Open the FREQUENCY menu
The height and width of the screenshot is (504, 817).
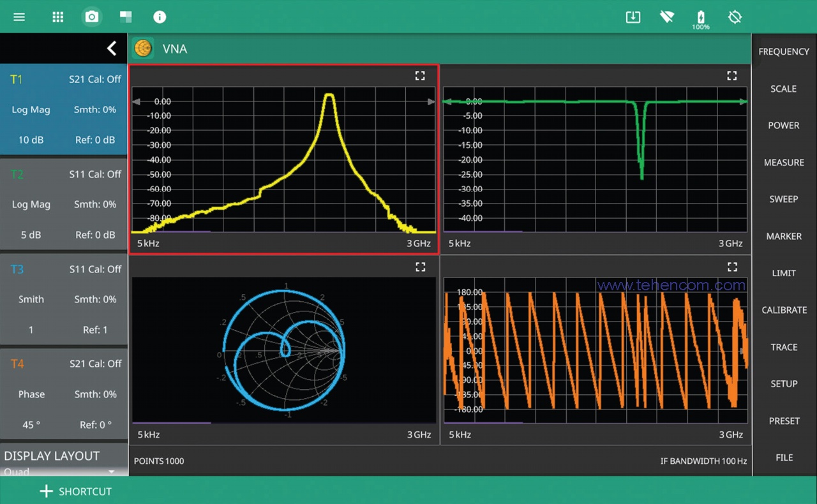coord(784,52)
